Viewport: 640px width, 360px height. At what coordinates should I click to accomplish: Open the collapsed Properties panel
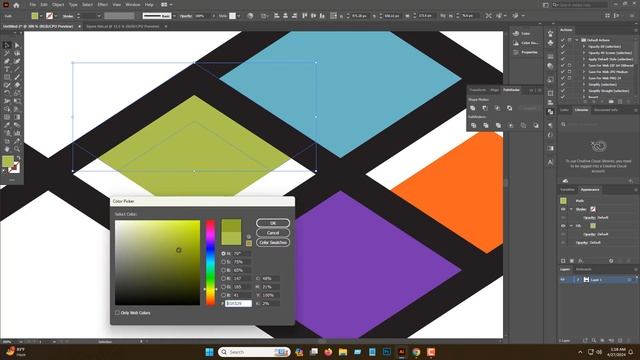click(x=525, y=52)
